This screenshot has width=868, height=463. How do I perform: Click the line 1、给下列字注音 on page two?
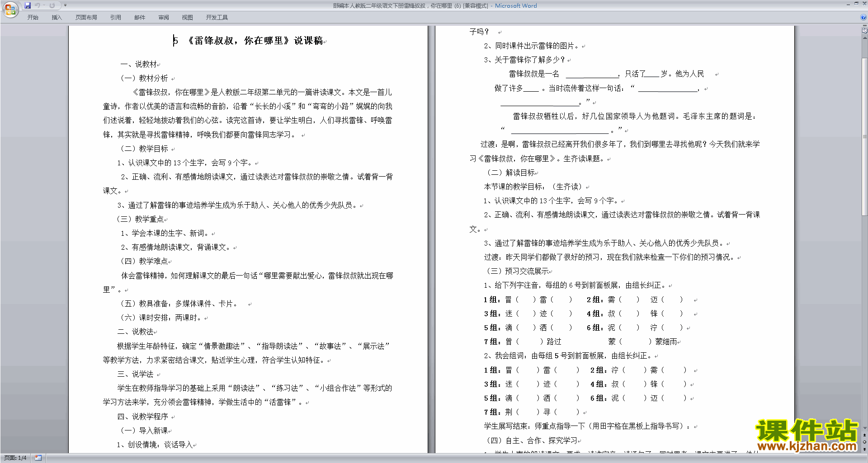(x=576, y=285)
